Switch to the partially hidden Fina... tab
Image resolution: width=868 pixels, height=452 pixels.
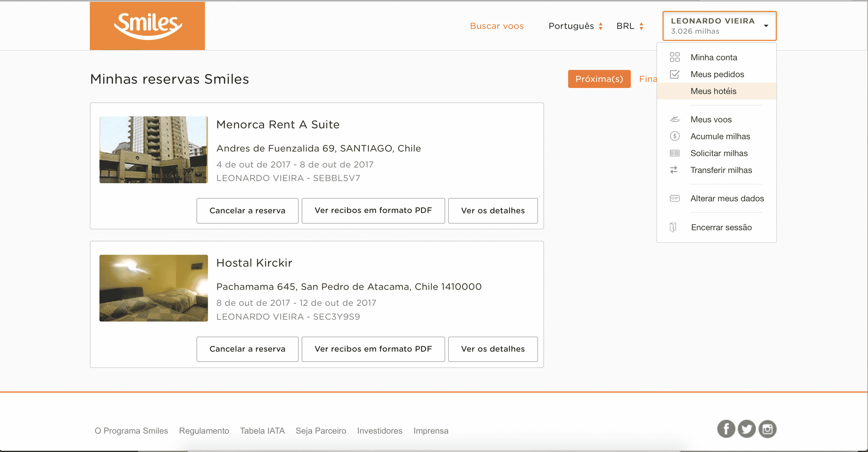click(648, 79)
